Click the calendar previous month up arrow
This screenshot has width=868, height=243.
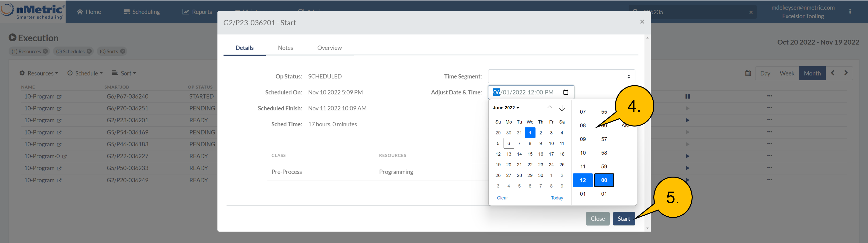tap(550, 108)
